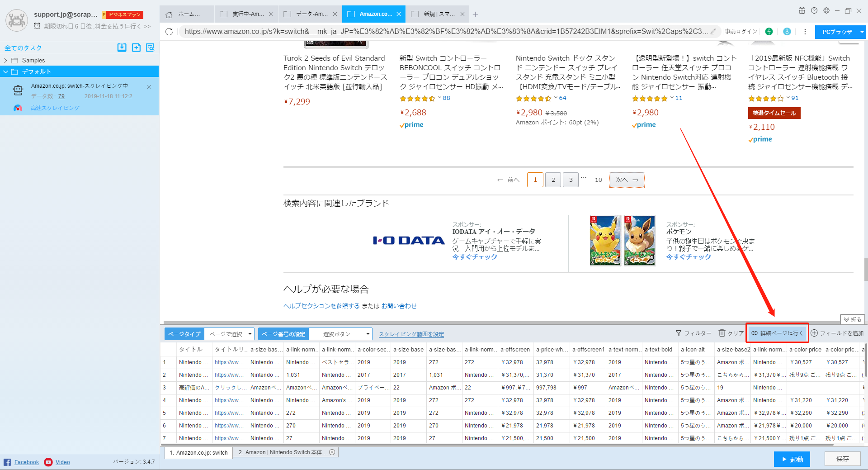
Task: Close the bottom Amazon Nintendo Switch 本体 tab
Action: tap(332, 452)
